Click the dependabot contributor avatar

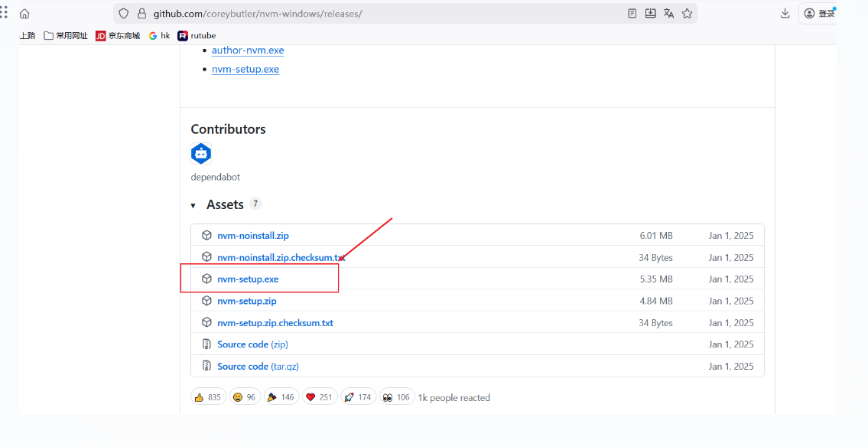click(x=201, y=153)
